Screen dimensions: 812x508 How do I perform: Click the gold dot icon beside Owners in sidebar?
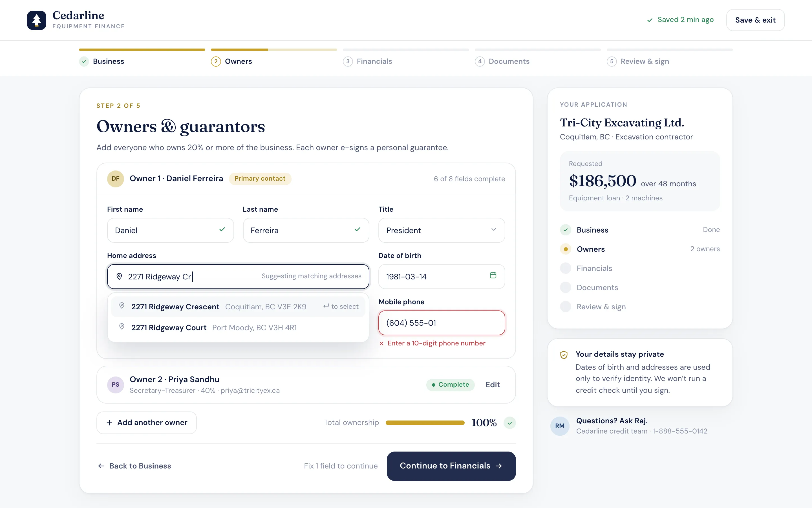click(566, 249)
